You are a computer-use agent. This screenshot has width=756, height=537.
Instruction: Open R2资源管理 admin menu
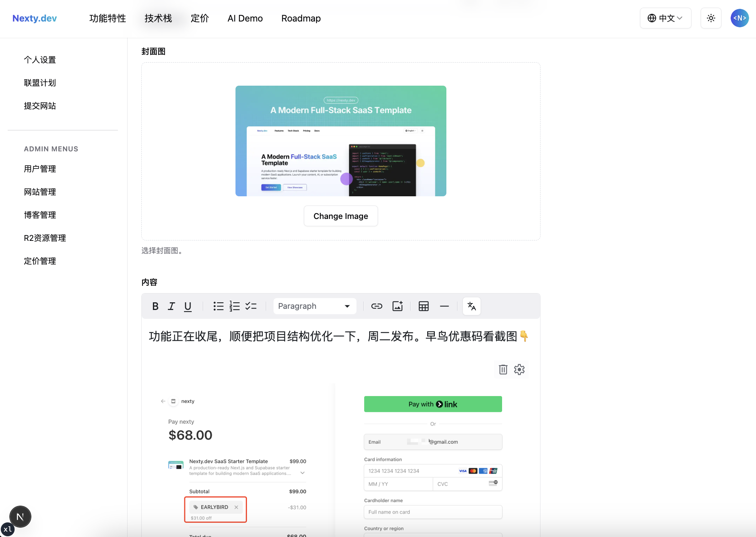tap(45, 238)
